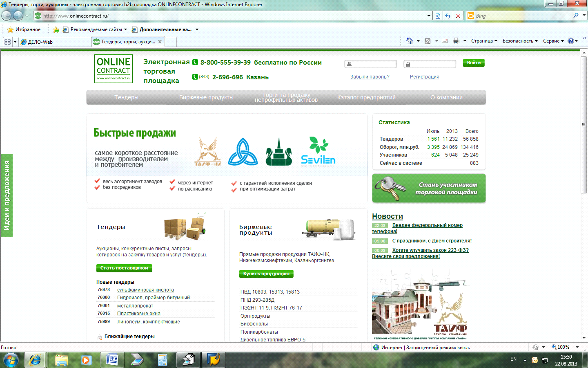Image resolution: width=588 pixels, height=368 pixels.
Task: Open Windows Media Player from the taskbar
Action: coord(87,360)
